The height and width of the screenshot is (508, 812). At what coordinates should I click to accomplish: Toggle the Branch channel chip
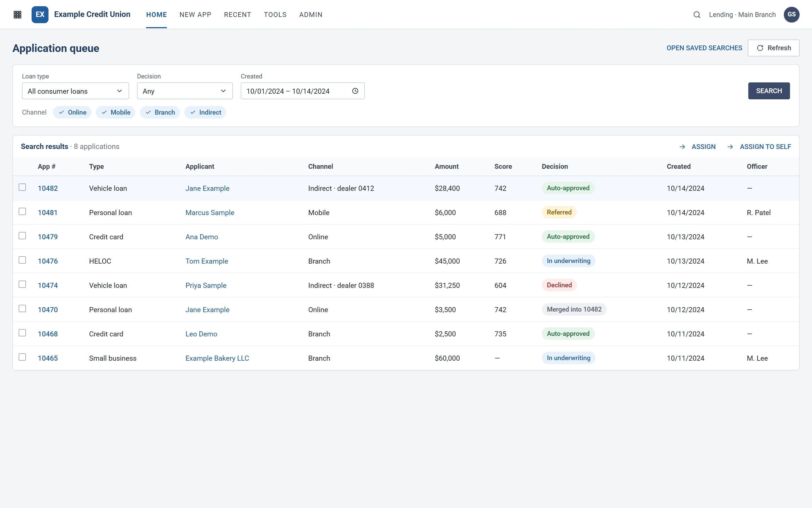(x=160, y=112)
